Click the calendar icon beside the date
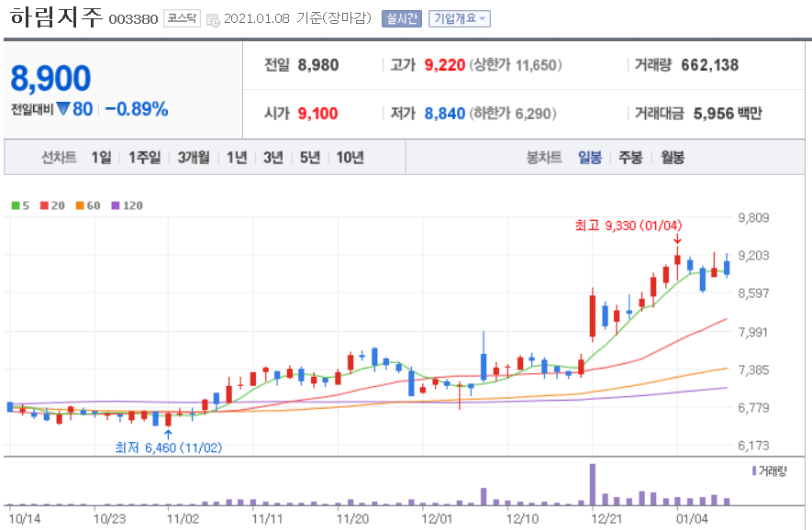This screenshot has height=530, width=812. point(213,20)
